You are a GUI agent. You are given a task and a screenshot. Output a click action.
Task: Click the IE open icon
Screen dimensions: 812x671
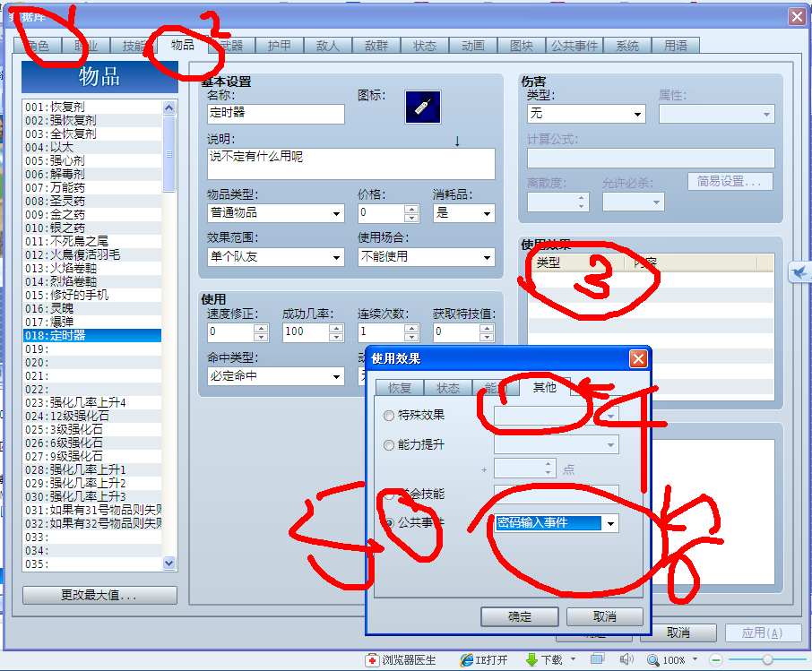point(466,659)
